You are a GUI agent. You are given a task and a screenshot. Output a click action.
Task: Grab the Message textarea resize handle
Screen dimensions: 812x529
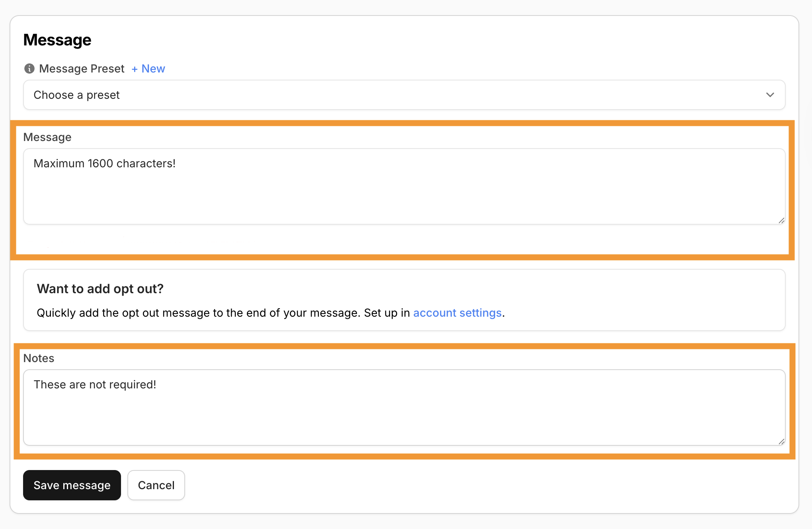781,220
